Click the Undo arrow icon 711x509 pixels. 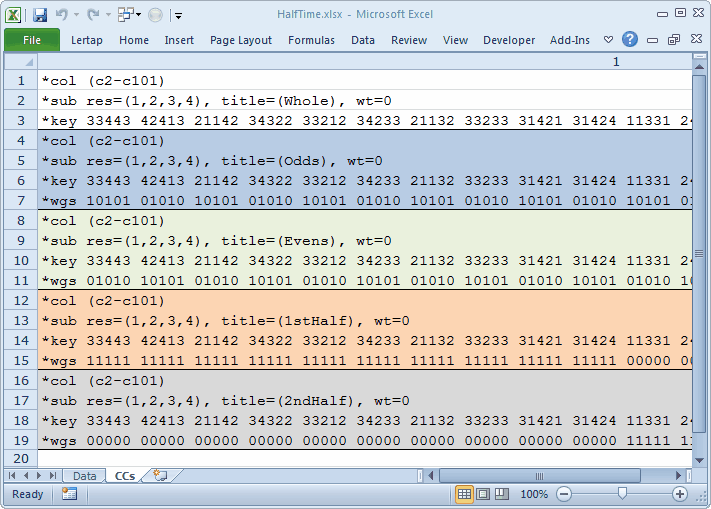pos(62,15)
